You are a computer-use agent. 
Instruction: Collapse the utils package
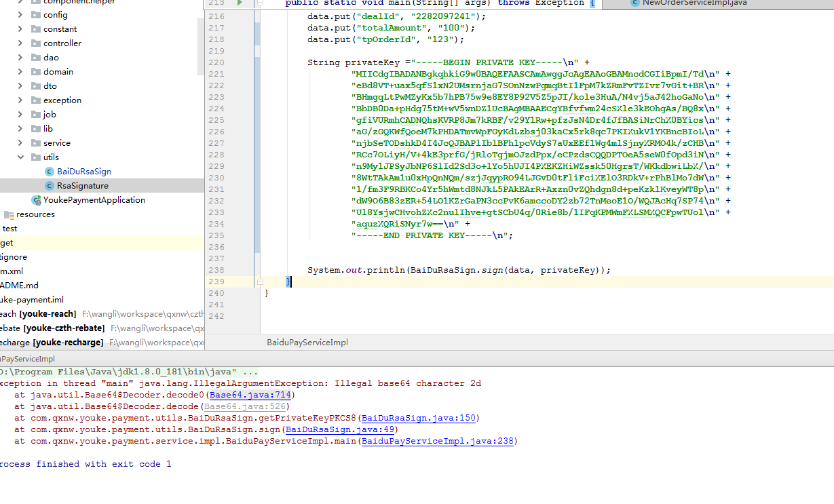pos(20,157)
